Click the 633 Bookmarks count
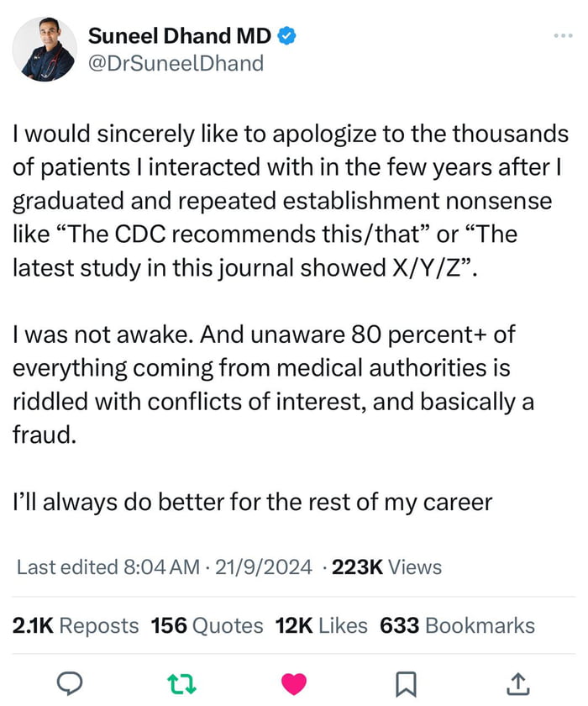This screenshot has height=706, width=588. (457, 625)
